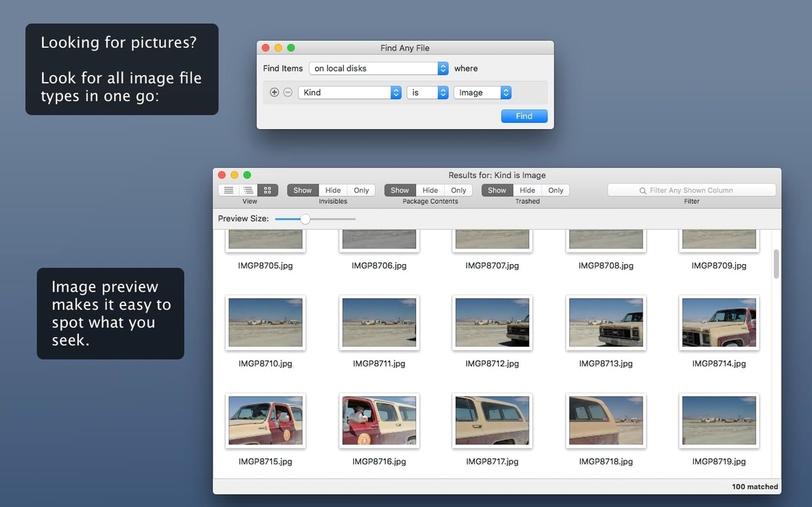Click the 'Results for: Kind is Image' title
Image resolution: width=812 pixels, height=507 pixels.
point(497,175)
